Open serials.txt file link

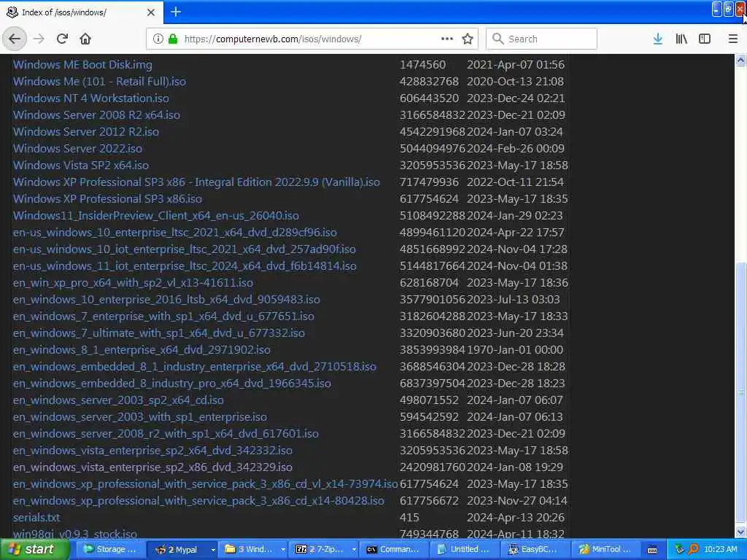click(36, 517)
